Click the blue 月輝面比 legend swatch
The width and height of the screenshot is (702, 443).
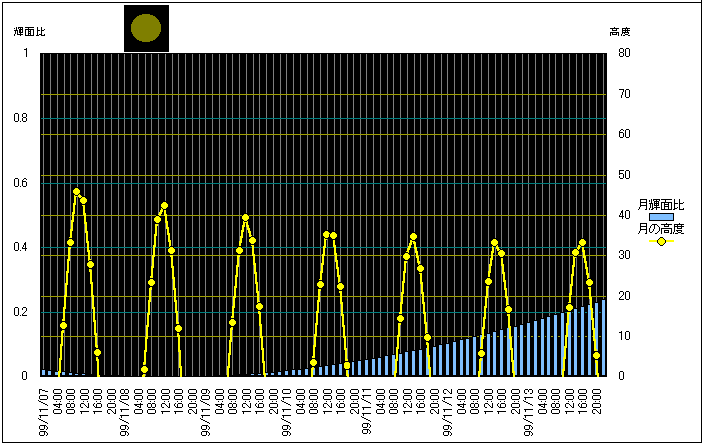[660, 217]
